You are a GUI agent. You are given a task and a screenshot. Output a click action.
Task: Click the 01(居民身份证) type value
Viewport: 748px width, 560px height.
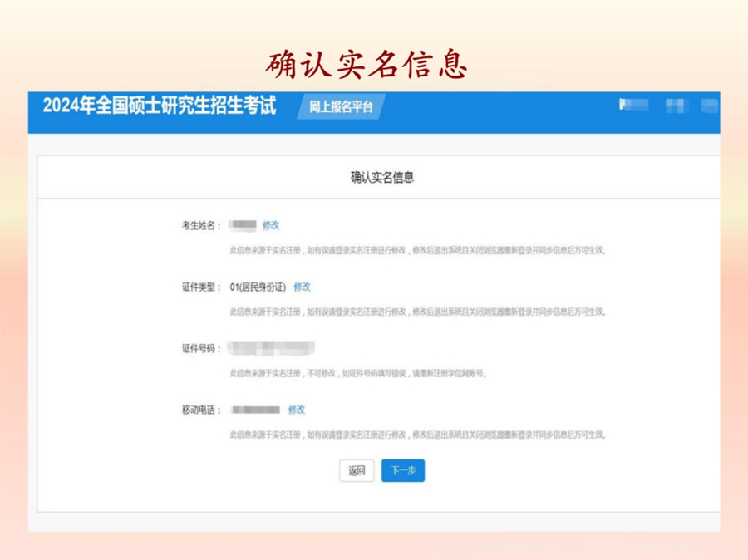click(258, 287)
